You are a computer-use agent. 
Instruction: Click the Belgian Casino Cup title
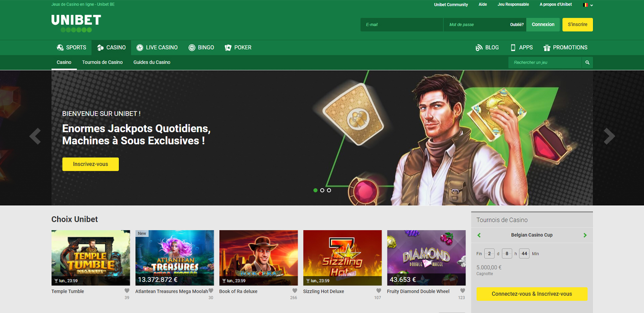pyautogui.click(x=532, y=235)
